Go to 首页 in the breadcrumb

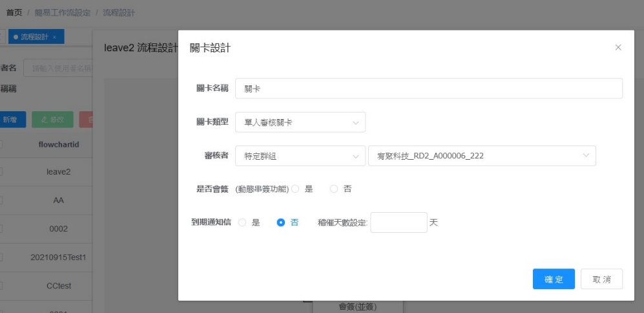pyautogui.click(x=14, y=13)
